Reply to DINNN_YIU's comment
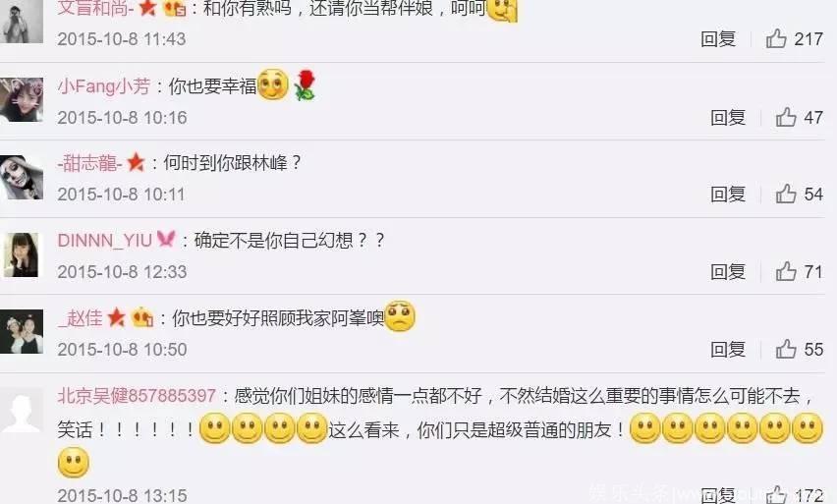This screenshot has width=837, height=504. tap(728, 272)
